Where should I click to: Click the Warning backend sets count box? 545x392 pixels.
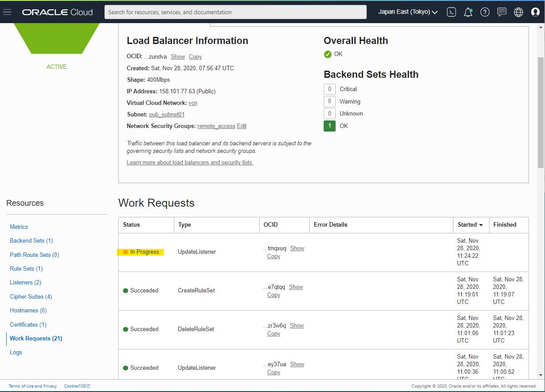(x=329, y=101)
